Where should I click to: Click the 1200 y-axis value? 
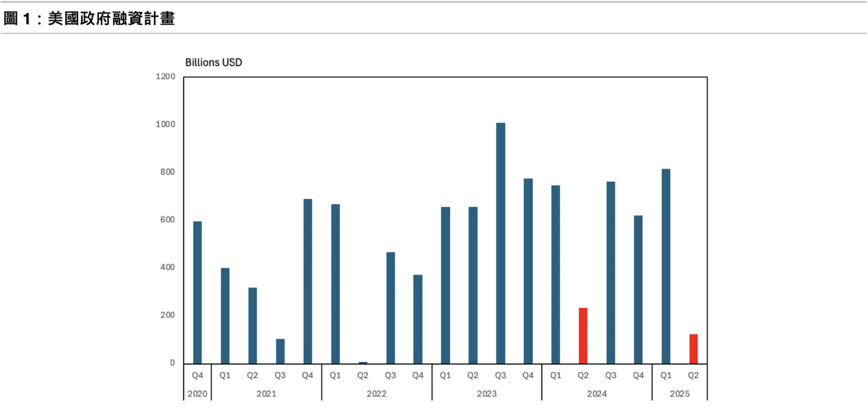pyautogui.click(x=165, y=76)
